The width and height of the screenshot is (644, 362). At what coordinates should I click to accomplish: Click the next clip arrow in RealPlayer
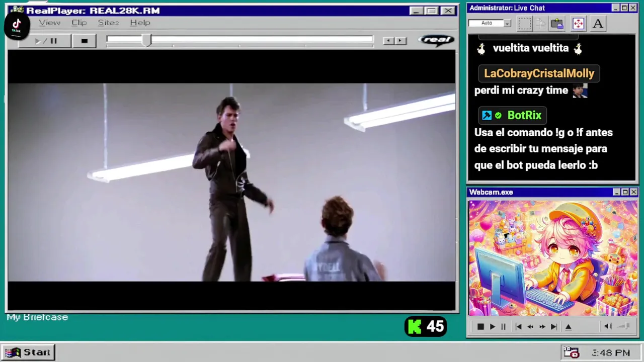(x=400, y=41)
